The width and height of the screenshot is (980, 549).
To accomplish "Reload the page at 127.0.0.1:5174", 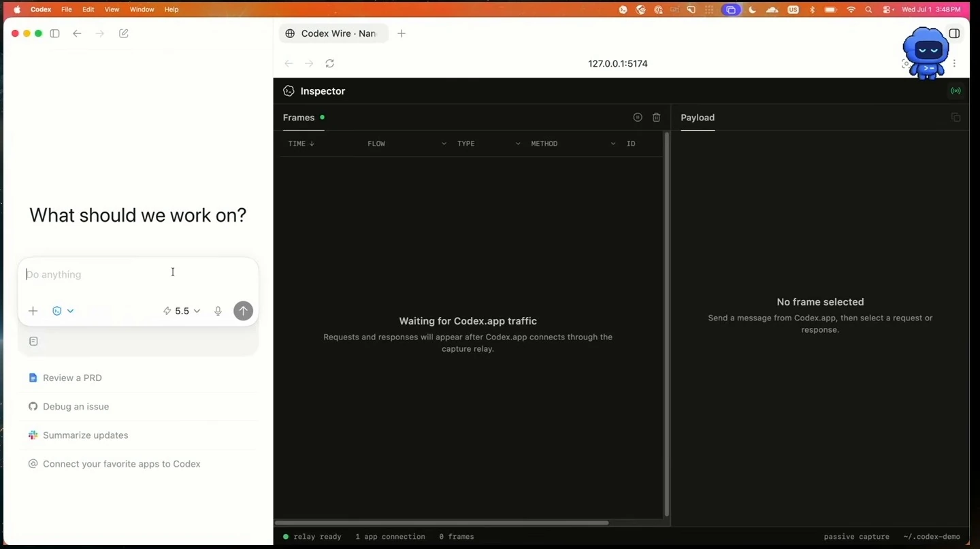I will click(x=330, y=63).
